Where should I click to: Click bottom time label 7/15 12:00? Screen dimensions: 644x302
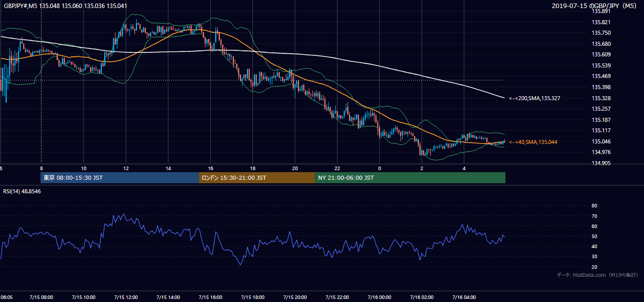126,297
